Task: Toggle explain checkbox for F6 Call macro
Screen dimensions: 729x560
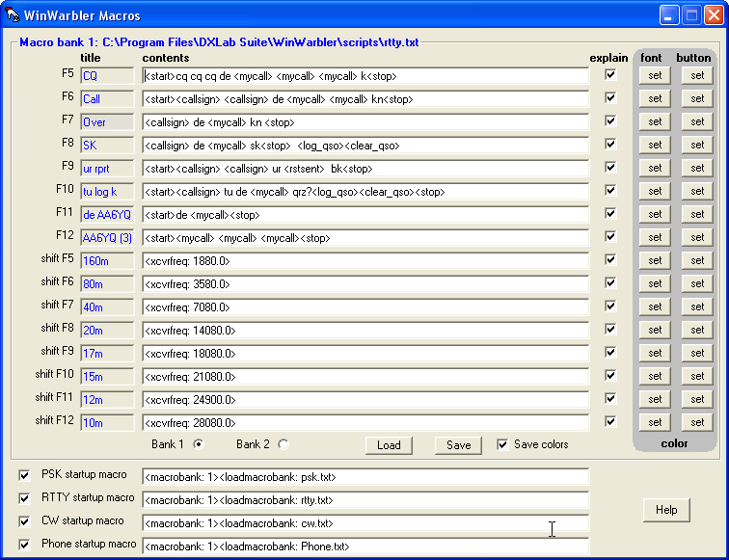Action: coord(608,97)
